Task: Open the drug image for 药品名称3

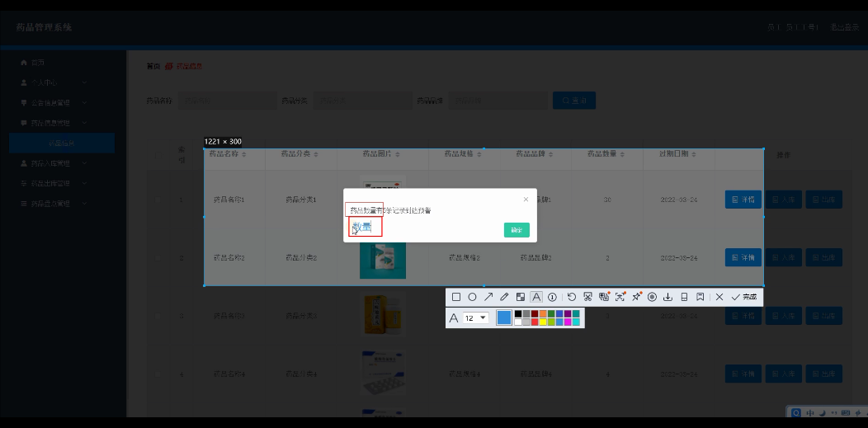Action: 383,315
